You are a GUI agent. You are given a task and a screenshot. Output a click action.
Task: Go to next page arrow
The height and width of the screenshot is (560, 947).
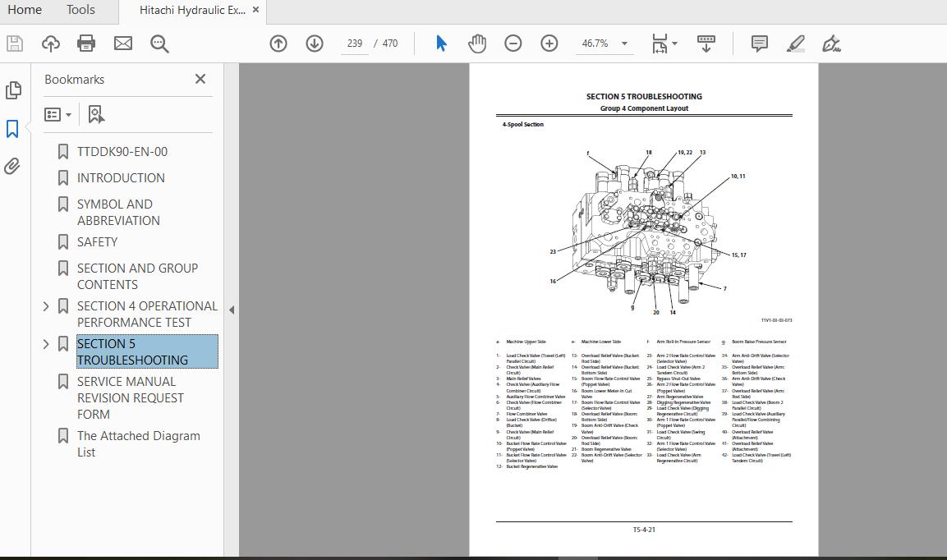(315, 44)
